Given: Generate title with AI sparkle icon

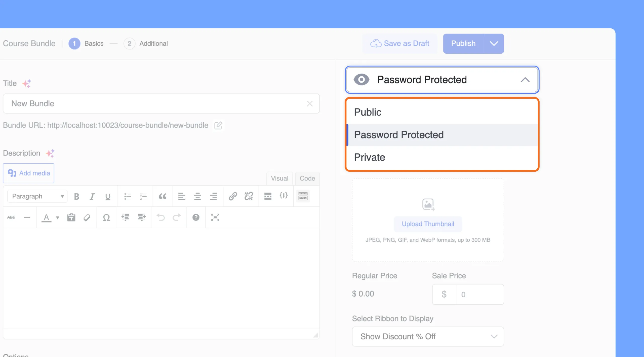Looking at the screenshot, I should [x=27, y=83].
